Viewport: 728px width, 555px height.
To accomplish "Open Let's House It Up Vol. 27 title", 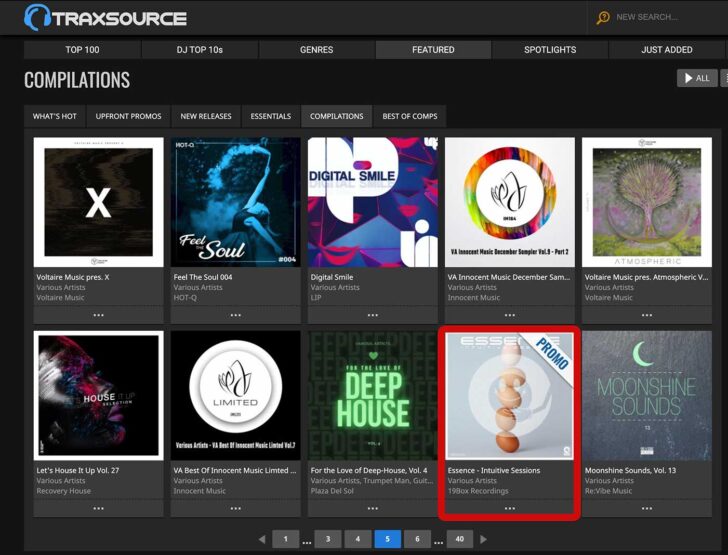I will [x=78, y=470].
